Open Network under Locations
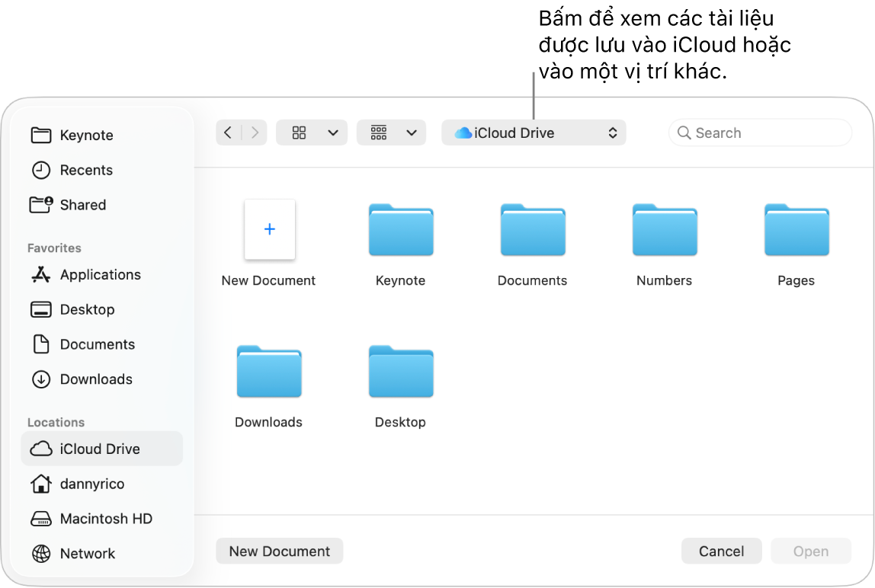The width and height of the screenshot is (875, 588). click(x=87, y=554)
